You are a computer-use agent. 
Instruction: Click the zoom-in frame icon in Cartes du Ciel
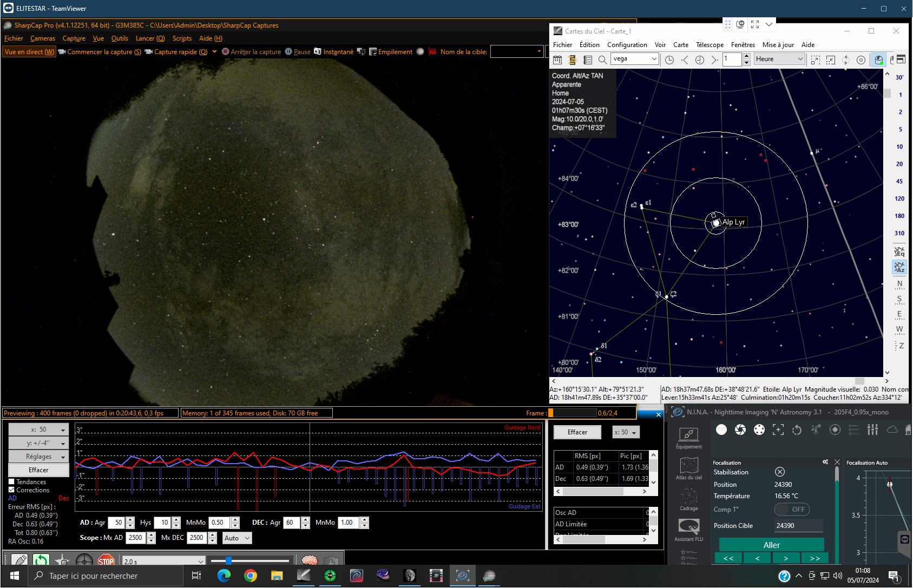pyautogui.click(x=816, y=60)
